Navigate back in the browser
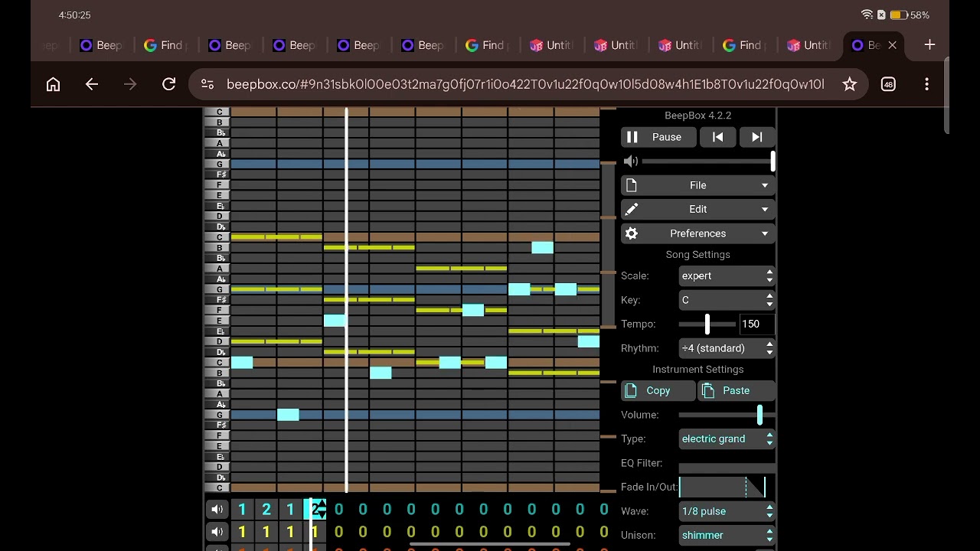The height and width of the screenshot is (551, 980). [92, 84]
